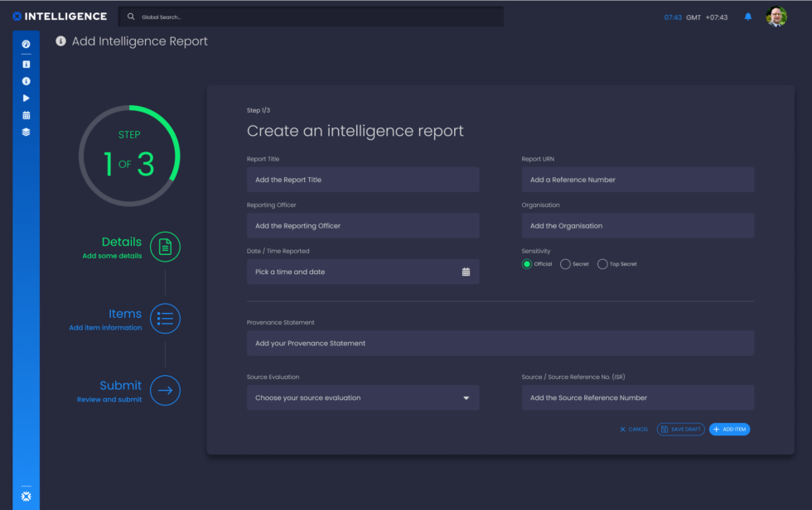Image resolution: width=812 pixels, height=510 pixels.
Task: Click the notification bell icon
Action: pos(747,16)
